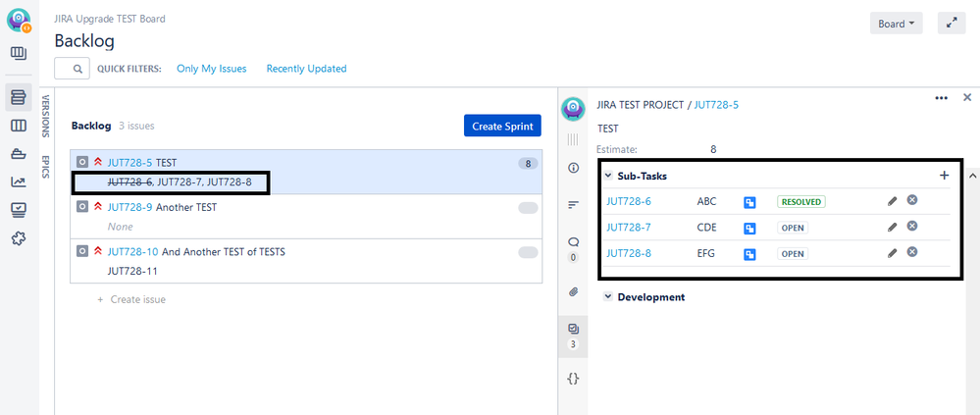Open issue JUT728-9 link in backlog

click(130, 207)
